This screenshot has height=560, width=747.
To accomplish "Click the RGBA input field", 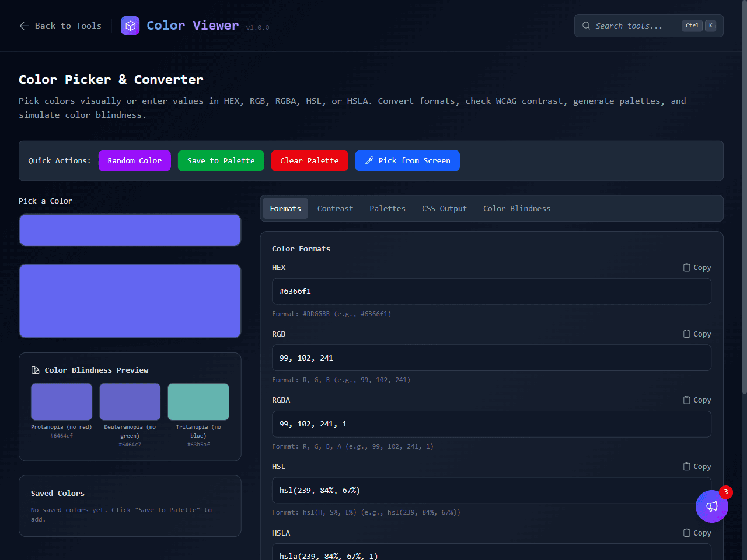I will coord(491,424).
